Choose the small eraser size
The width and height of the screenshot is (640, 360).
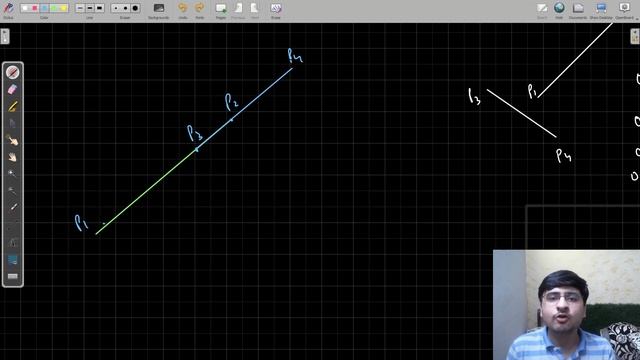coord(116,8)
